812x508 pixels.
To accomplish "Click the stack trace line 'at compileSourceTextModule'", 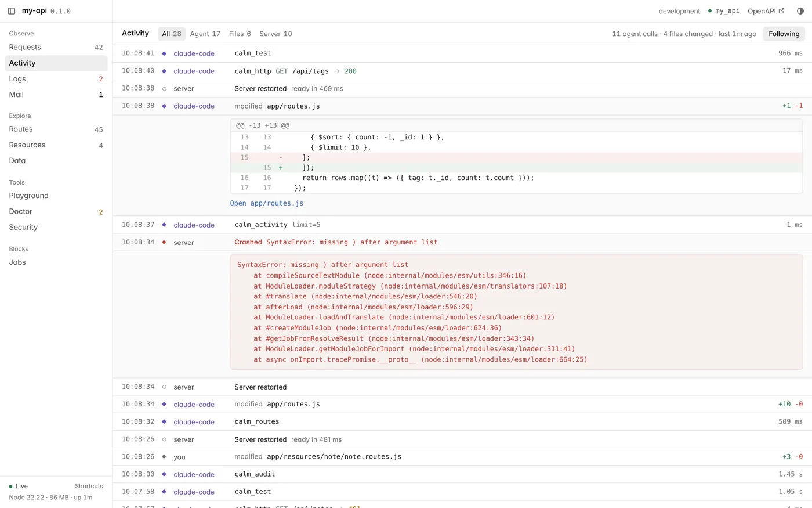I will point(390,275).
